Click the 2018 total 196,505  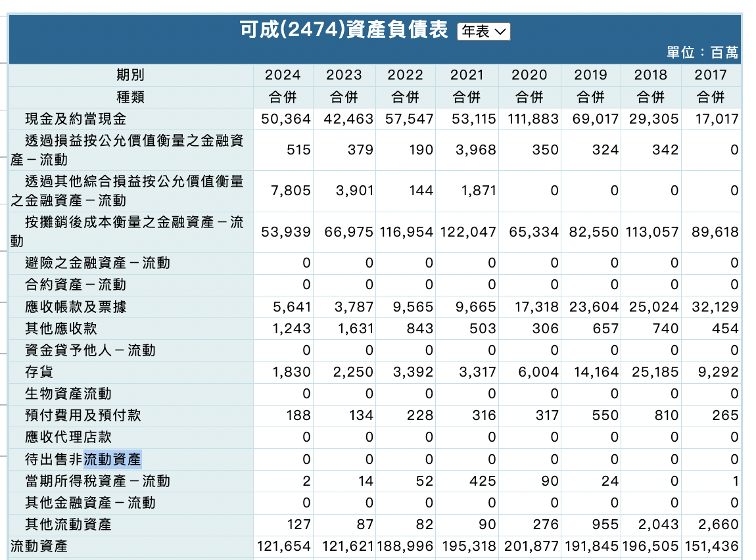click(650, 546)
